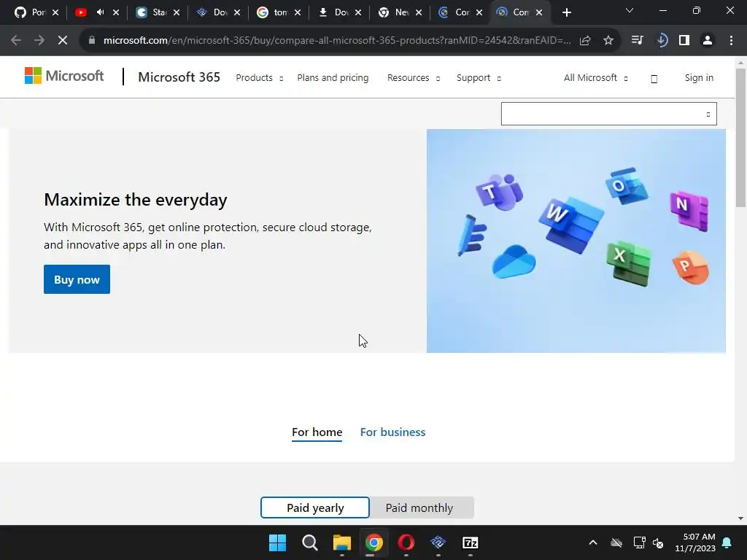Click scrollbar down arrow
The image size is (747, 560).
point(740,518)
